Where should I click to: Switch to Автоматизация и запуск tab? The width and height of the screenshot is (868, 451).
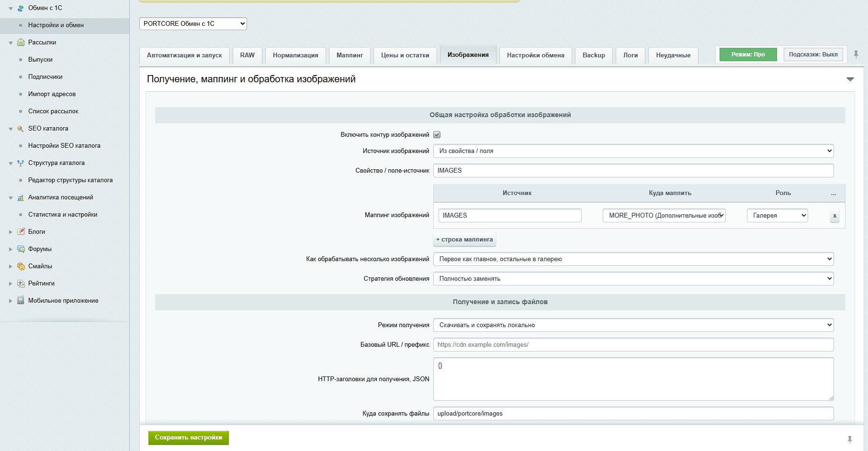pos(184,55)
